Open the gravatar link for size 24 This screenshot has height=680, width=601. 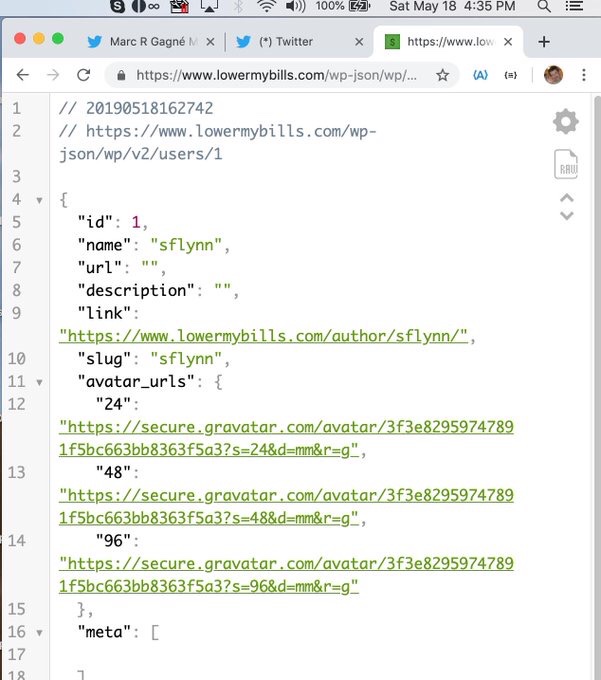coord(286,438)
